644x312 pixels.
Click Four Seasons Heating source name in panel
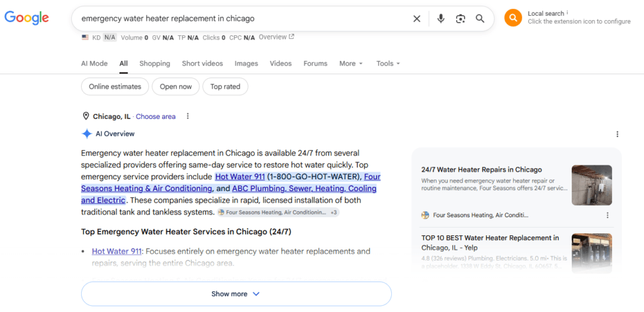481,215
